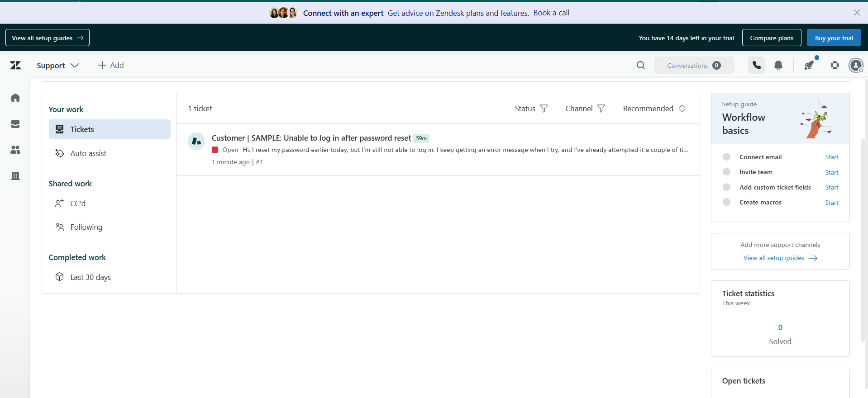
Task: Click the 1 ticket count label
Action: point(200,109)
